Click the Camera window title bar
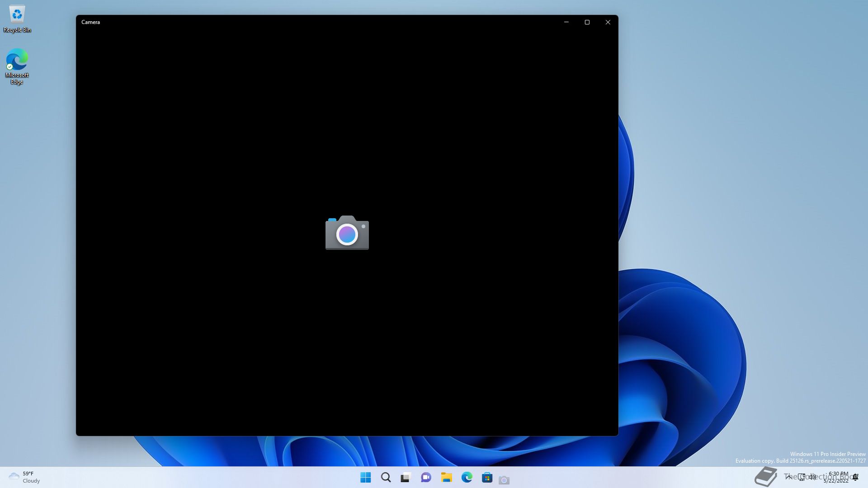Screen dimensions: 868x488 point(316,22)
